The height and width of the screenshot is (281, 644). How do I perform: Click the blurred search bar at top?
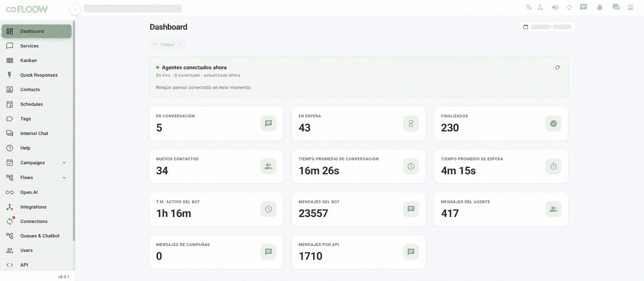coord(133,8)
